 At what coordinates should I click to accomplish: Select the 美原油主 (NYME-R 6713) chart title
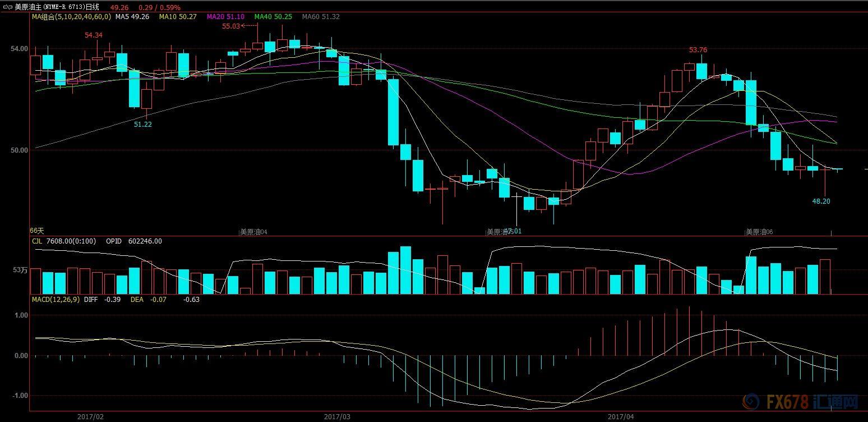point(56,7)
